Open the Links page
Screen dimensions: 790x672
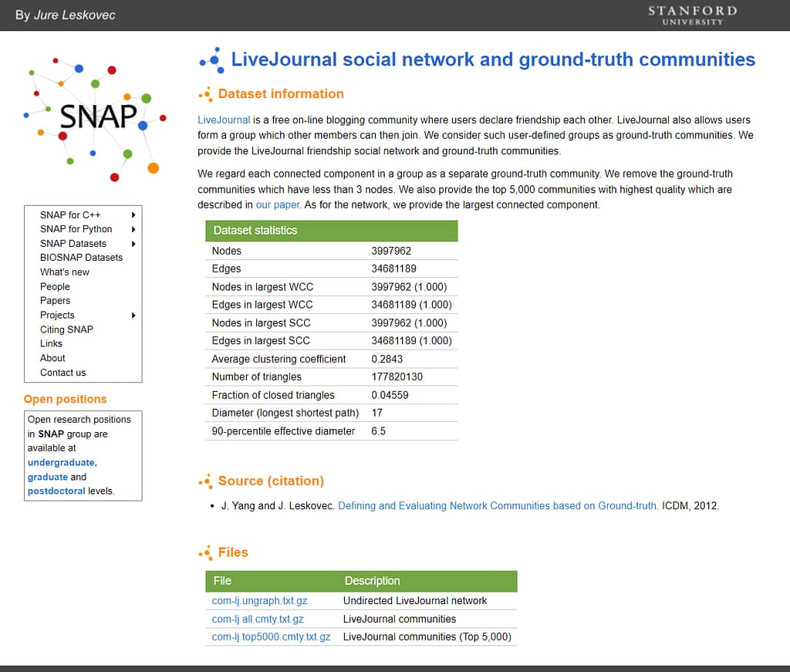tap(51, 343)
